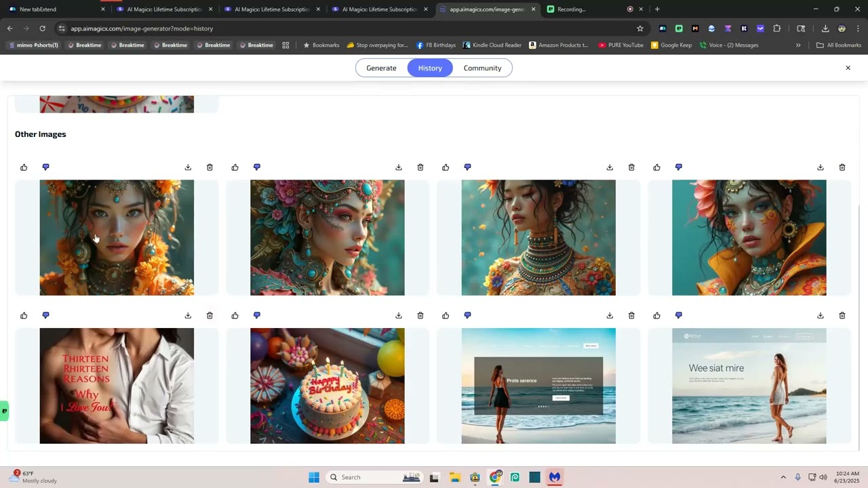Viewport: 868px width, 488px height.
Task: Like the Prote serence beach image
Action: point(446,316)
